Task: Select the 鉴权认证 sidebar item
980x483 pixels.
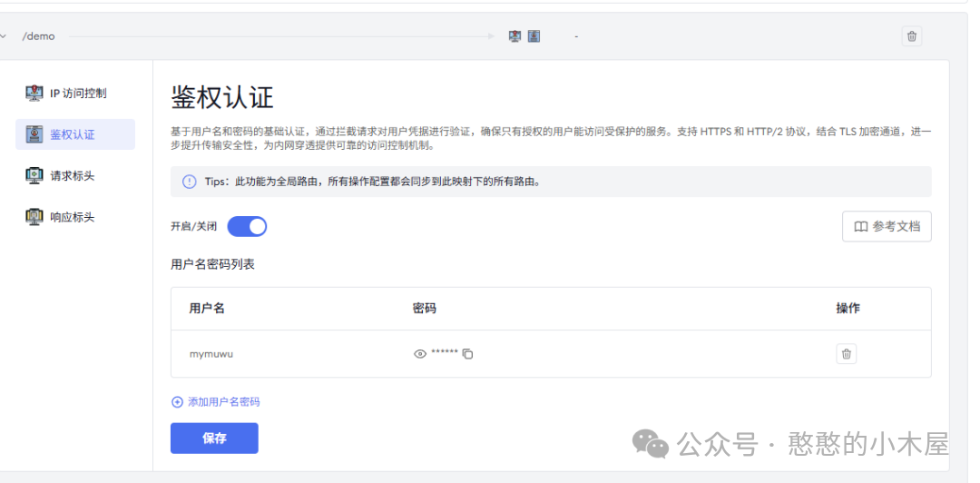Action: (x=74, y=134)
